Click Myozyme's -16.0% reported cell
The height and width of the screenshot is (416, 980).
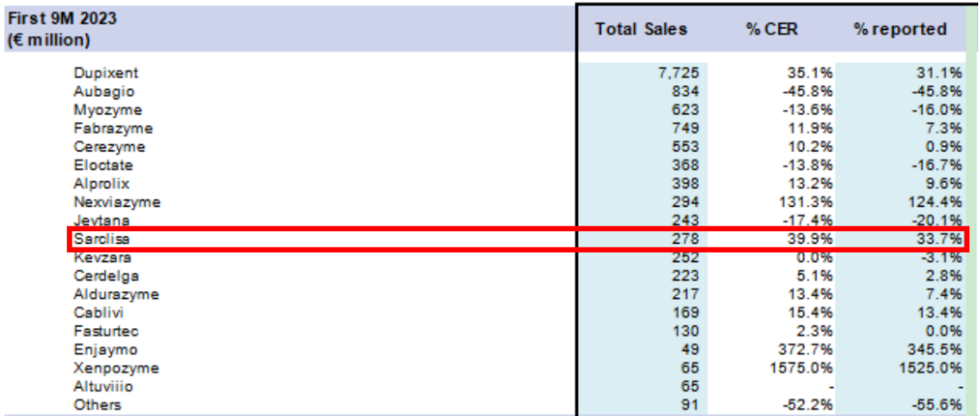[x=937, y=110]
